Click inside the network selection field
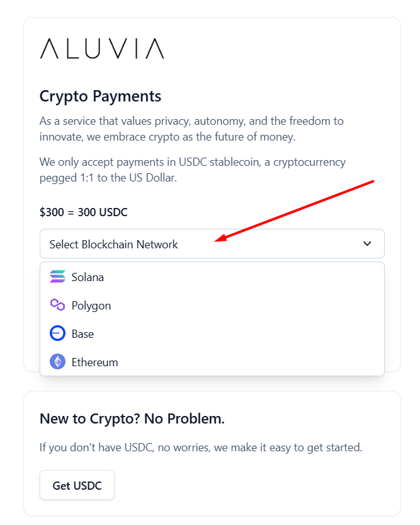 pos(189,243)
